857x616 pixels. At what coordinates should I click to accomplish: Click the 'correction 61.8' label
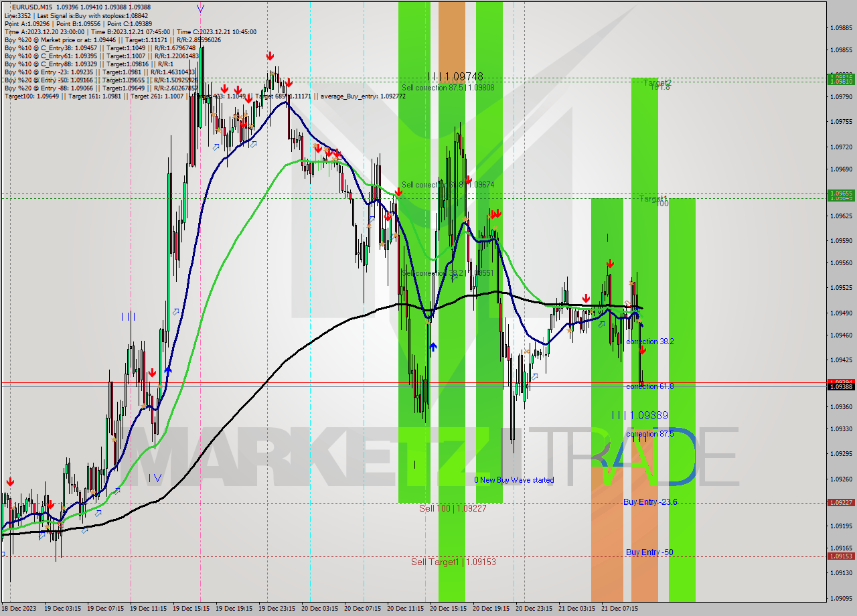649,386
